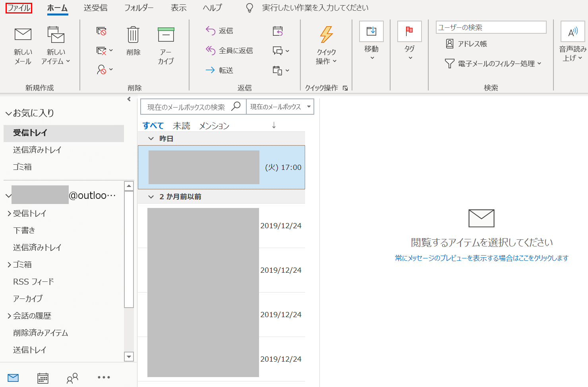Filter messages by Unread (未読)
This screenshot has height=387, width=588.
pos(182,126)
